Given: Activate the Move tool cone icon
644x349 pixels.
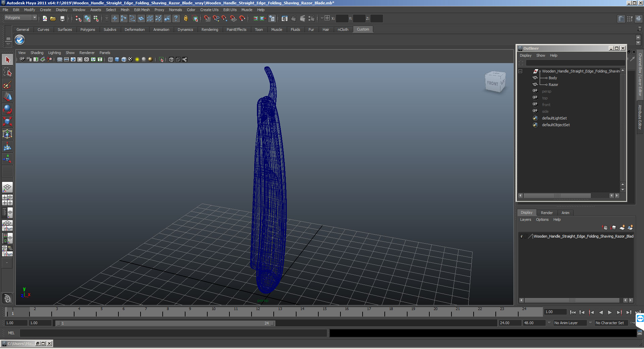Looking at the screenshot, I should (7, 97).
